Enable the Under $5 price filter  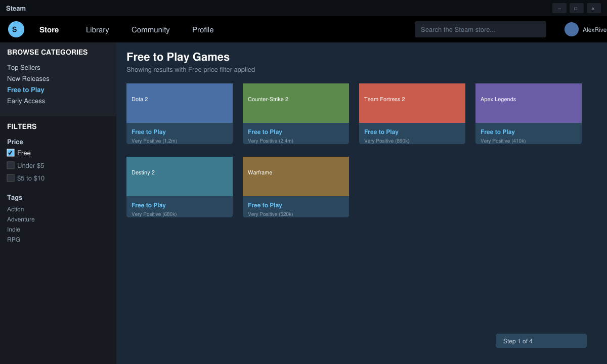coord(11,165)
